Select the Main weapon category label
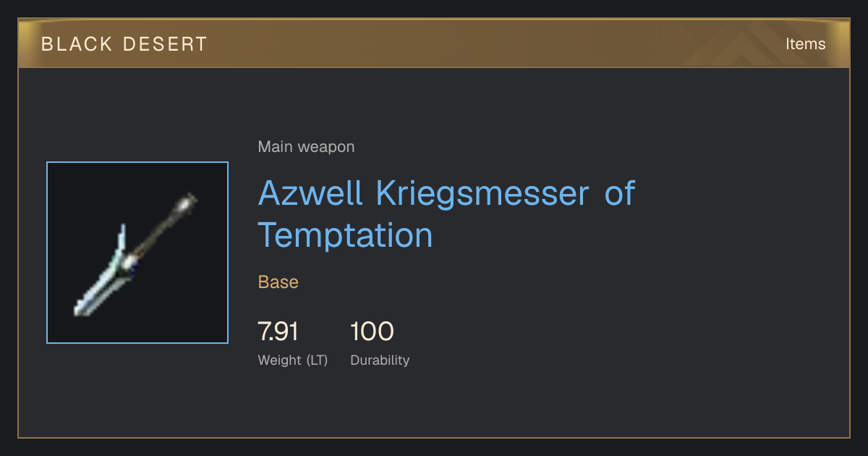The height and width of the screenshot is (456, 868). click(306, 147)
